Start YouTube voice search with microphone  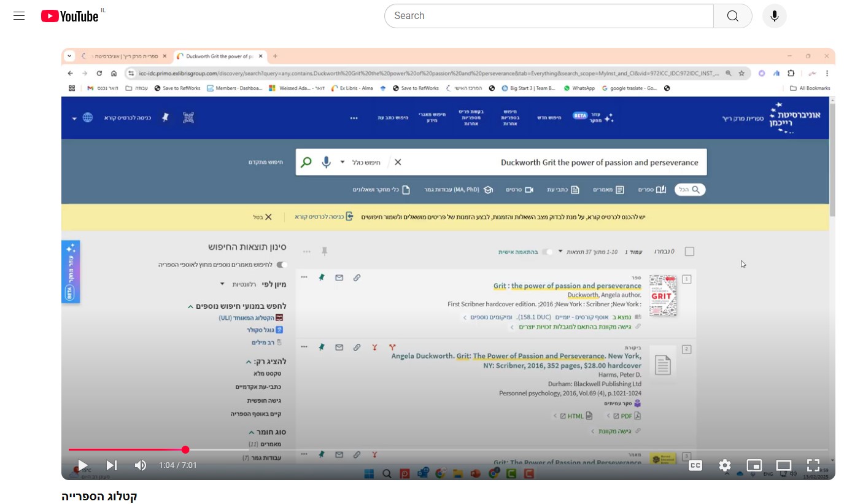click(775, 16)
